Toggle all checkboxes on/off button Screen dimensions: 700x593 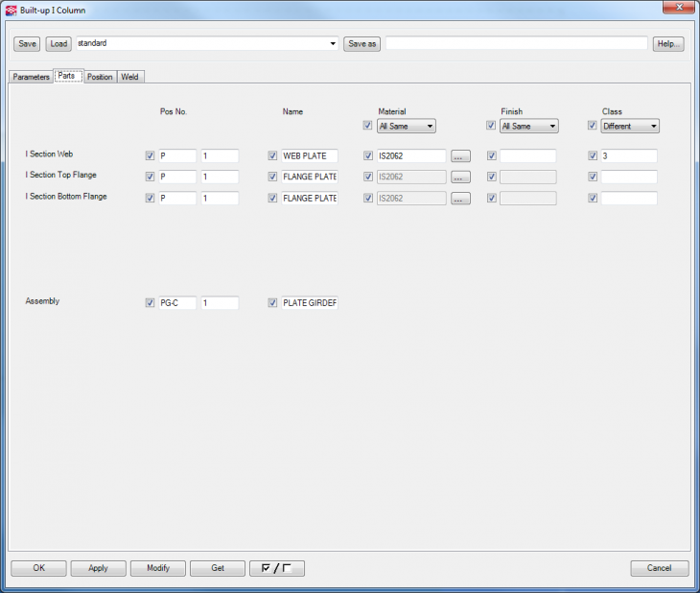[276, 568]
